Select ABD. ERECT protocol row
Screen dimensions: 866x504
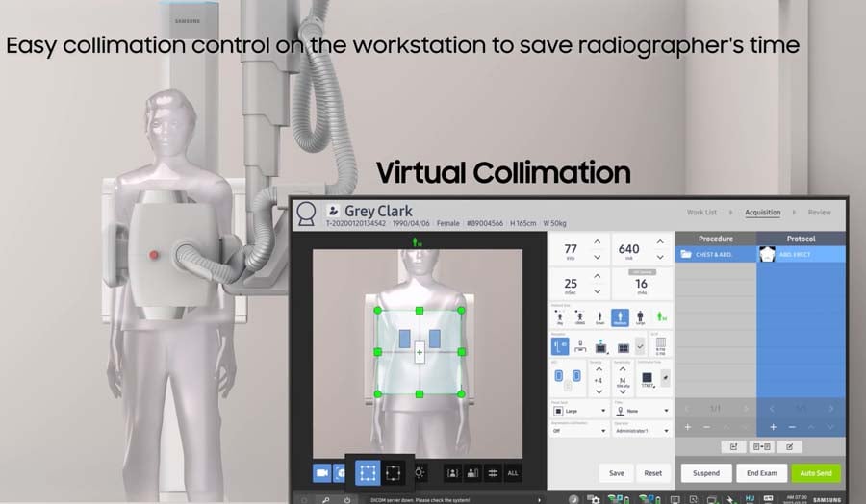pyautogui.click(x=801, y=254)
